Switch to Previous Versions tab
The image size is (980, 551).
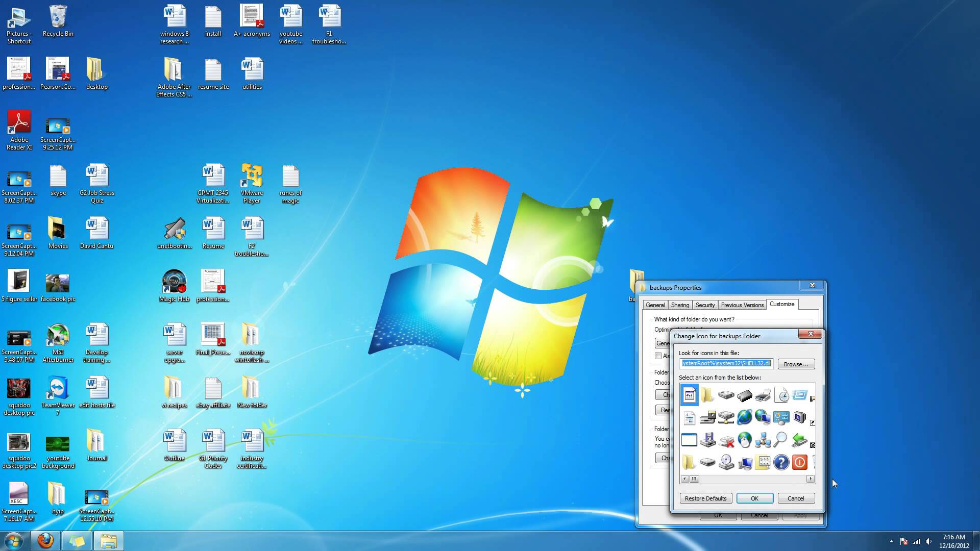[x=742, y=304]
